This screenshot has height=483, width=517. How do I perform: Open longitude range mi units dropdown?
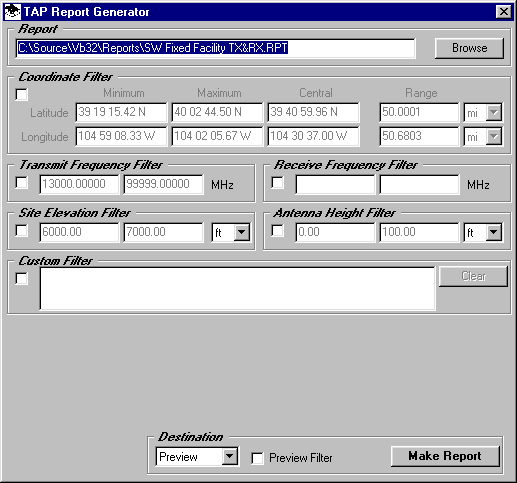point(494,136)
